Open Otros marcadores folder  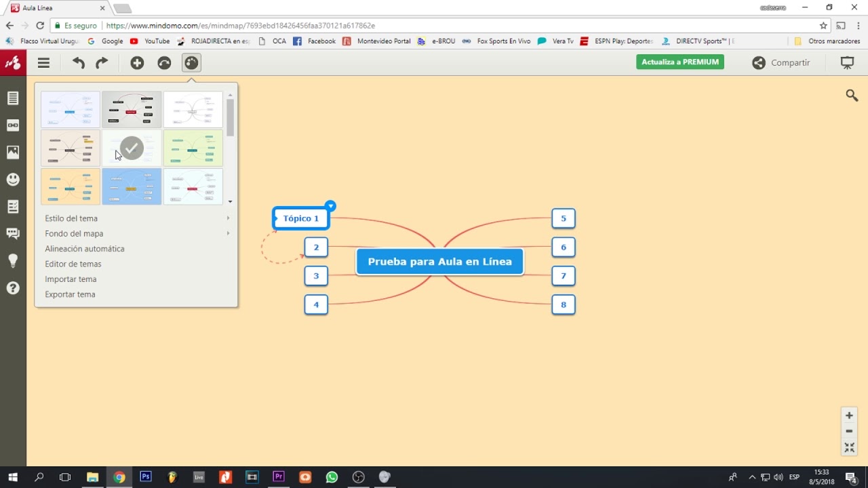point(827,41)
